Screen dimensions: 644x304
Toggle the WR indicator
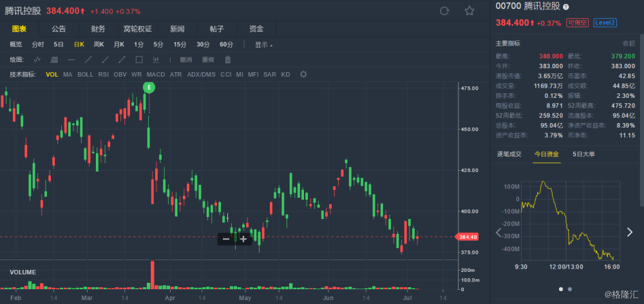click(137, 74)
